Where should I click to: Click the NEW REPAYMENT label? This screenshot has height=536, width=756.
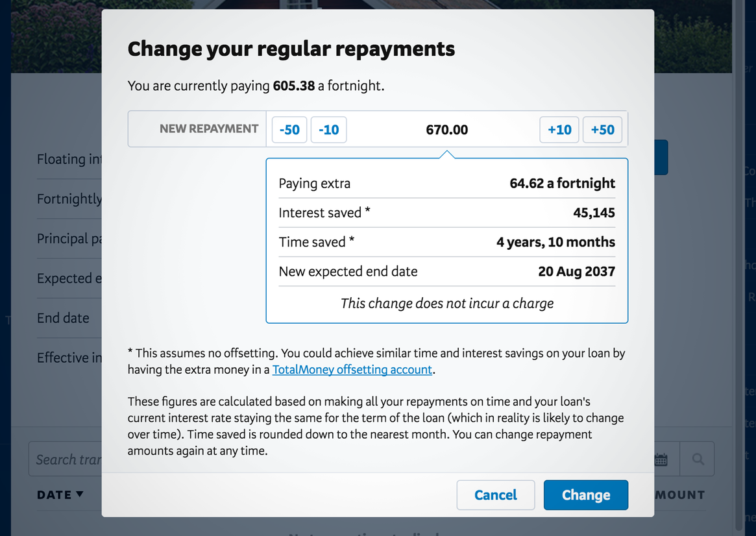pyautogui.click(x=209, y=129)
